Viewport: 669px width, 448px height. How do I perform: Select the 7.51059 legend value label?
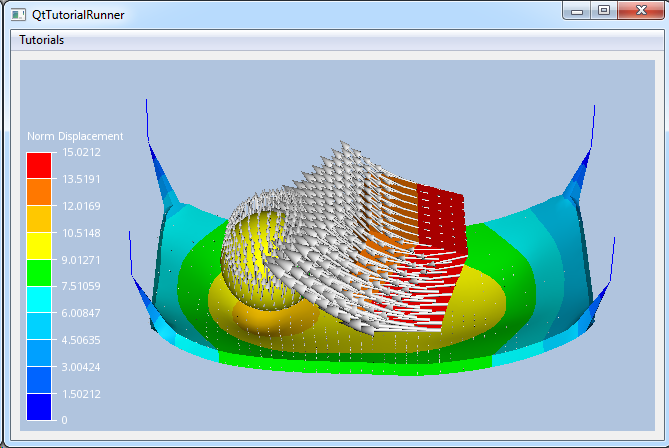[x=80, y=286]
